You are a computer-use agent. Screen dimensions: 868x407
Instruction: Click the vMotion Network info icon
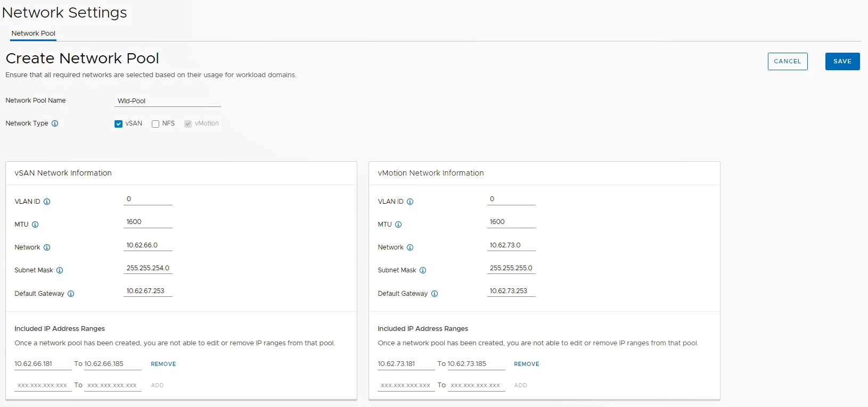click(x=410, y=247)
